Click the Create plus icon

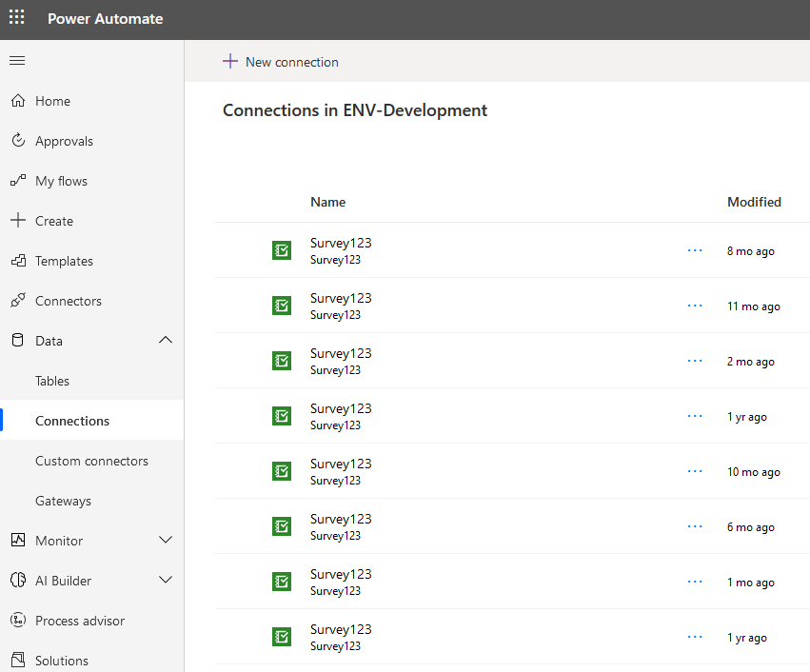tap(19, 220)
